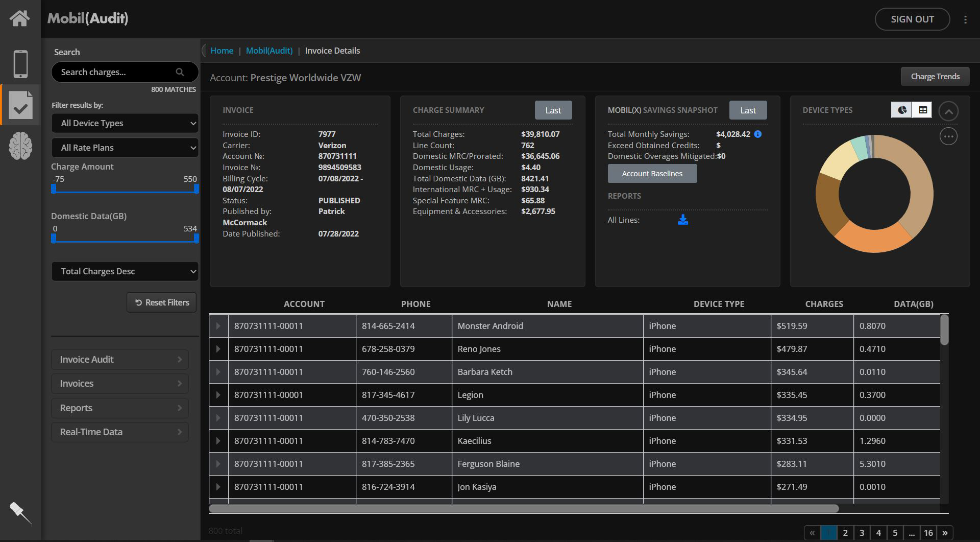This screenshot has width=980, height=542.
Task: Open the device types ellipsis options
Action: point(948,136)
